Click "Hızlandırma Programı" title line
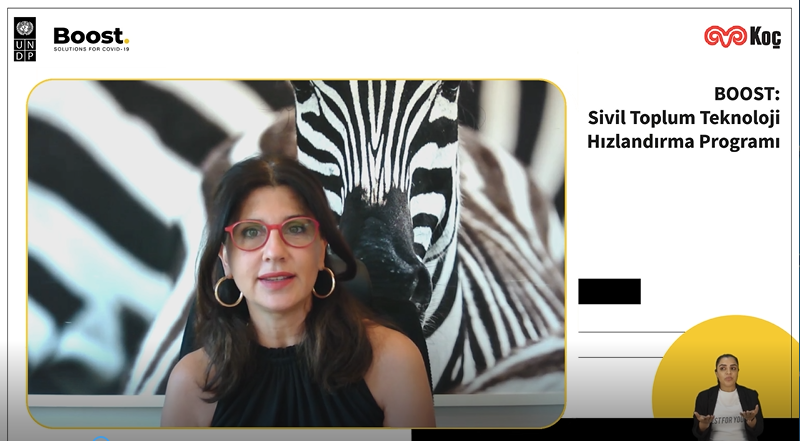Viewport: 800px width, 441px height. pyautogui.click(x=683, y=141)
